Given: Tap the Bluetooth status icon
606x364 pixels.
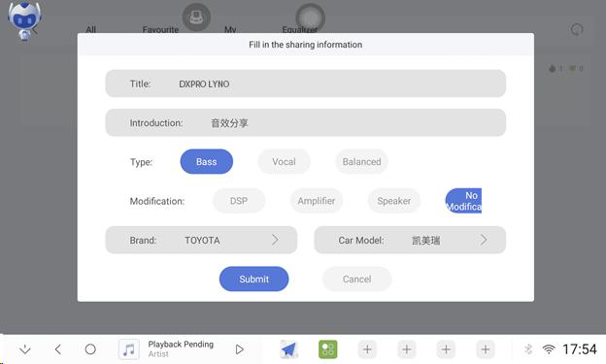Looking at the screenshot, I should [528, 349].
